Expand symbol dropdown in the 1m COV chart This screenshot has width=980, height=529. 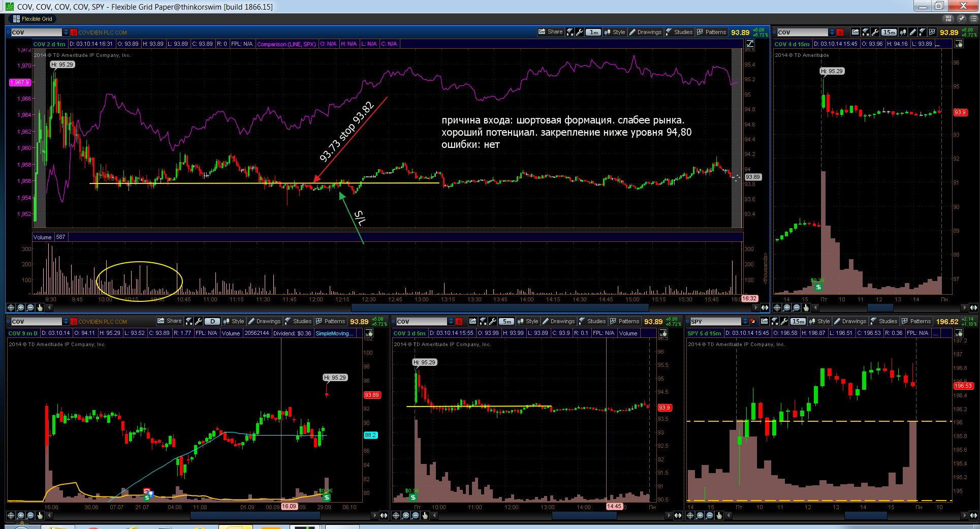click(66, 33)
